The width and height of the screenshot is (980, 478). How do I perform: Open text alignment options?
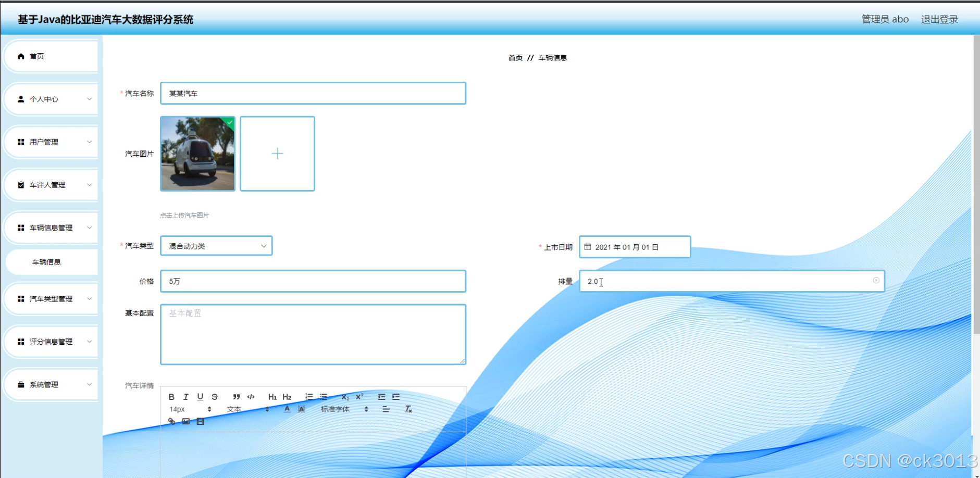click(x=386, y=409)
